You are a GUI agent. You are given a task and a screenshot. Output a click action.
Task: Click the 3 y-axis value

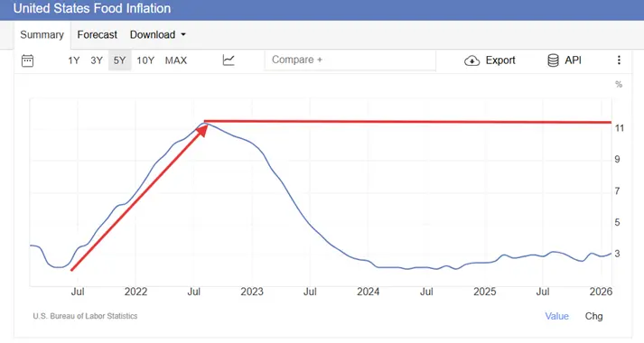pos(617,254)
